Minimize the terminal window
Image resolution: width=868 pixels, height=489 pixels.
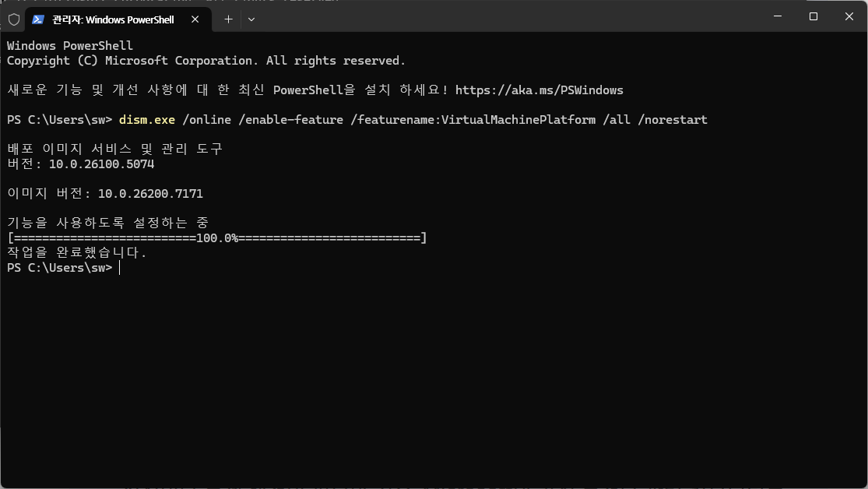click(778, 16)
